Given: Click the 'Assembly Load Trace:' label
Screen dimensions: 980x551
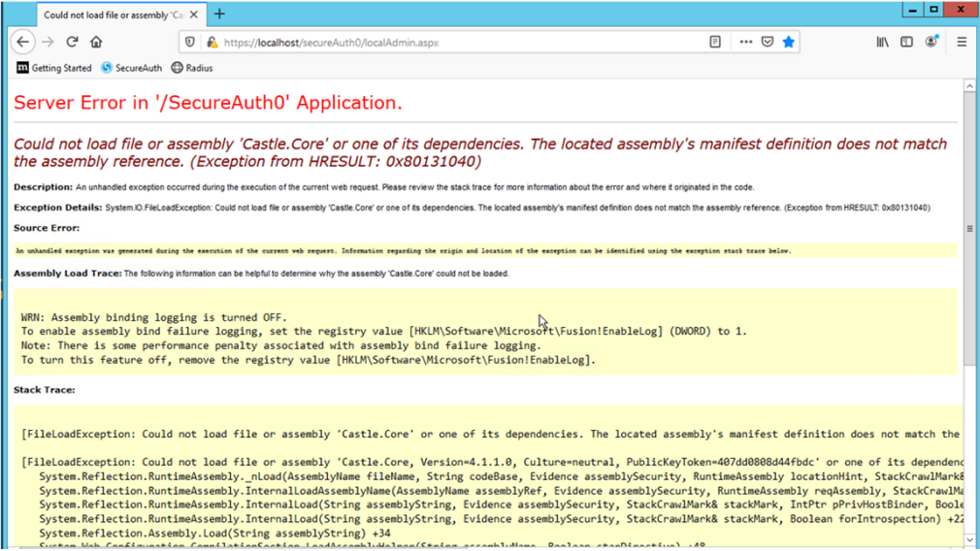Looking at the screenshot, I should click(68, 273).
